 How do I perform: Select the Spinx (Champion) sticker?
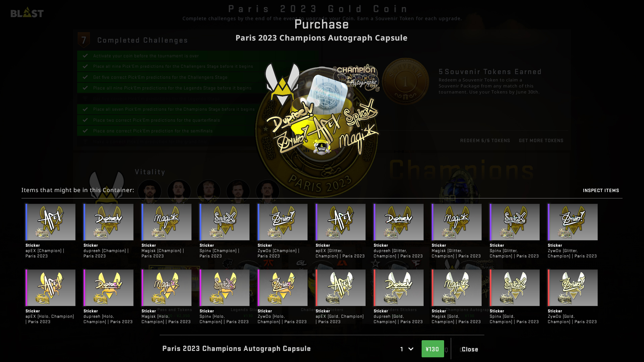tap(225, 222)
